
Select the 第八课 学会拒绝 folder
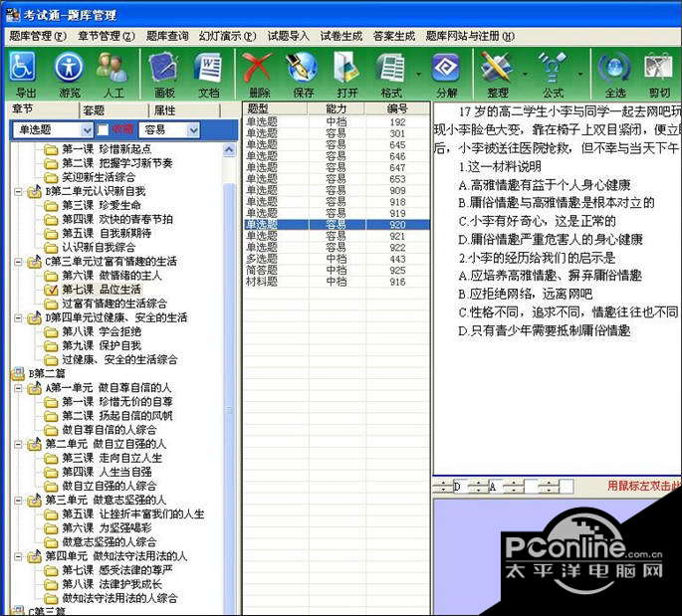(93, 331)
